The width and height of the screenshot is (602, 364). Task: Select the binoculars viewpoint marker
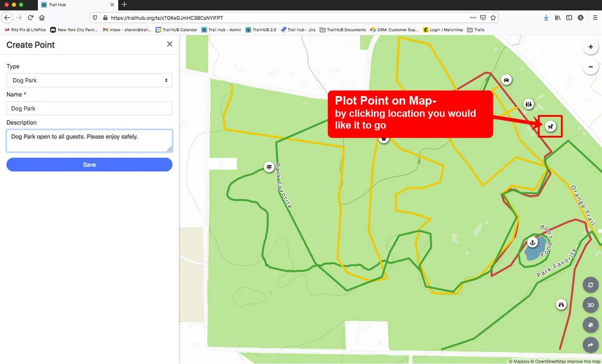pos(561,304)
